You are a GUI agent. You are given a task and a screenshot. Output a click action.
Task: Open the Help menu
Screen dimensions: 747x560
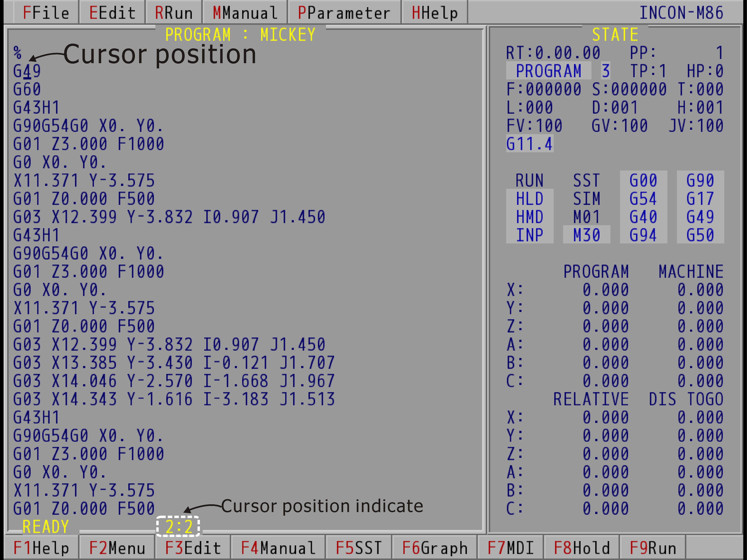click(x=435, y=13)
